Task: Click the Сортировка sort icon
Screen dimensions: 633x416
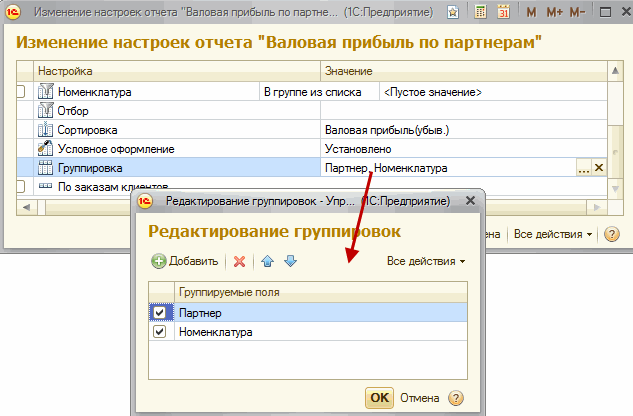Action: pos(45,130)
